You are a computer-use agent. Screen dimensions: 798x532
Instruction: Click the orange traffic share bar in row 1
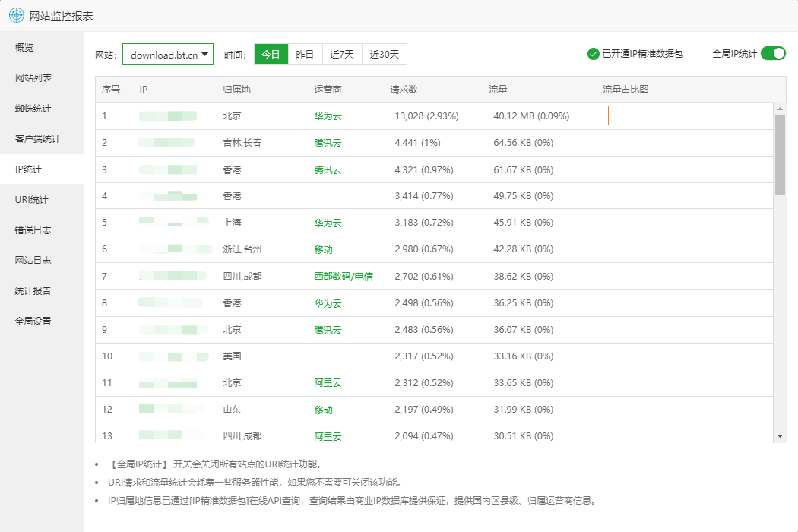(608, 116)
